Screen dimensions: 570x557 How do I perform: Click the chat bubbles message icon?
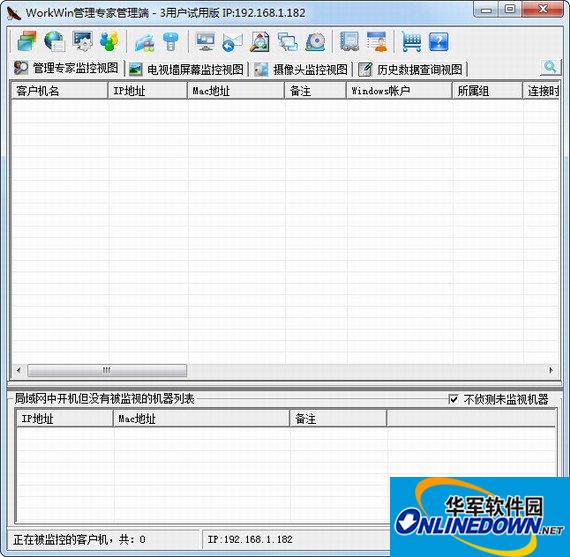coord(288,42)
